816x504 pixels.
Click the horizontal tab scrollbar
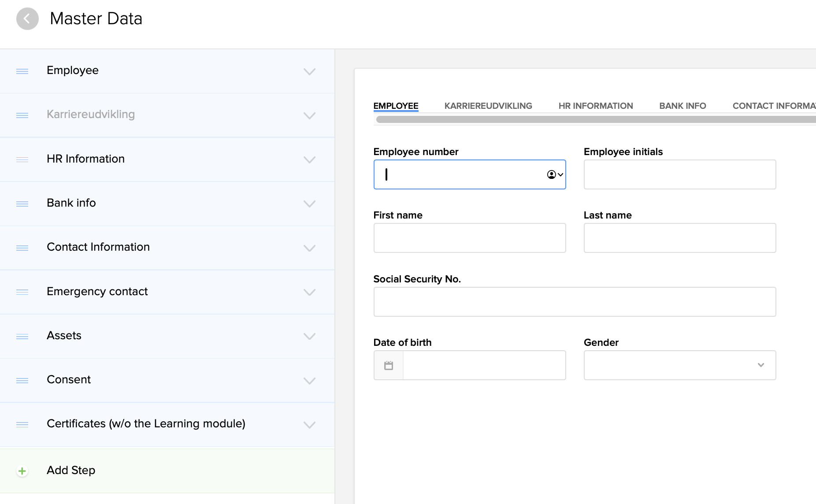click(595, 119)
